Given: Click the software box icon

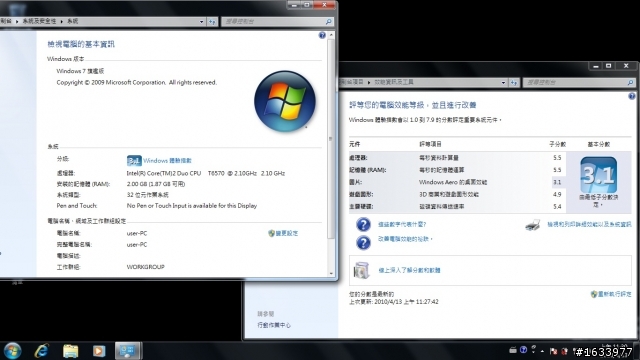Looking at the screenshot, I should tap(361, 270).
